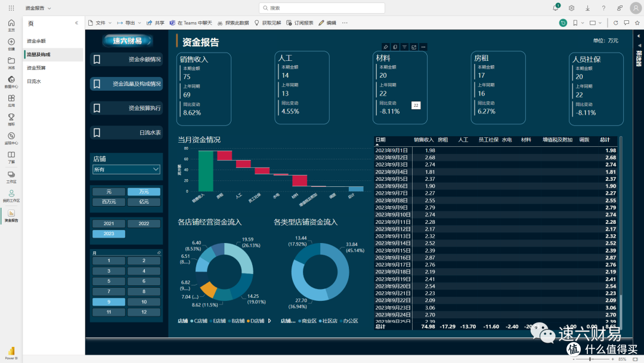Expand filter pane chevron at right edge
Image resolution: width=644 pixels, height=363 pixels.
pyautogui.click(x=639, y=36)
